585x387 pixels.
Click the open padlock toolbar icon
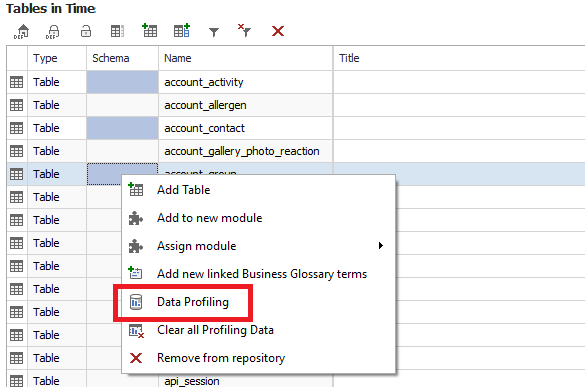(86, 31)
